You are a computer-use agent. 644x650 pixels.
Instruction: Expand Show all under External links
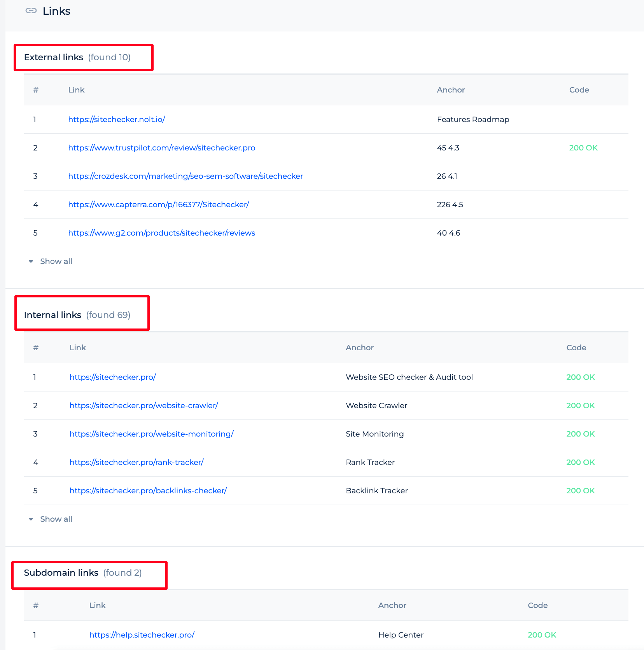(51, 261)
